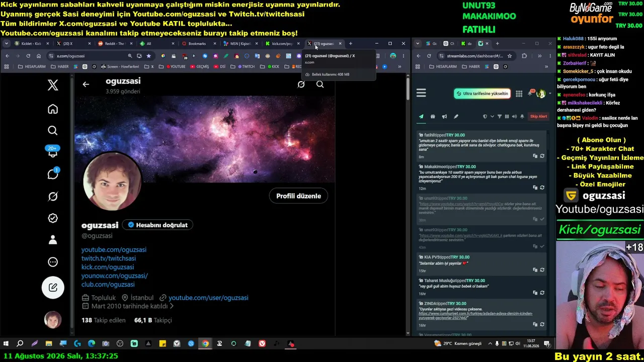Open Windows taskbar search
Screen dimensions: 644x362
click(x=20, y=344)
